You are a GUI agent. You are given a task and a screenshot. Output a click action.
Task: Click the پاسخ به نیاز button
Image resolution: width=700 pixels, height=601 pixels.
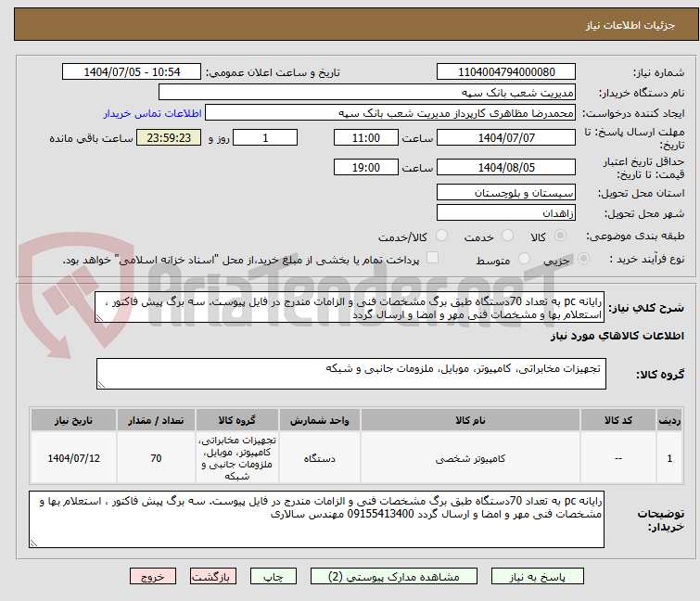point(538,577)
